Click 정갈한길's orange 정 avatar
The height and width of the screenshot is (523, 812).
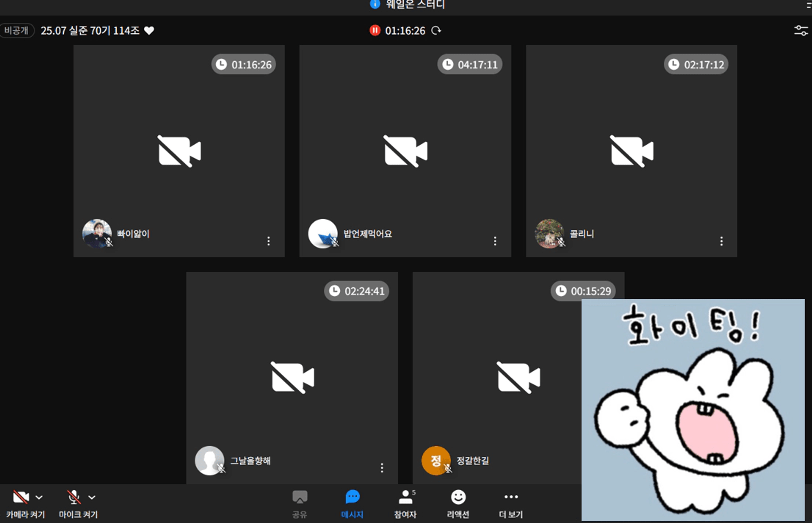[x=436, y=461]
